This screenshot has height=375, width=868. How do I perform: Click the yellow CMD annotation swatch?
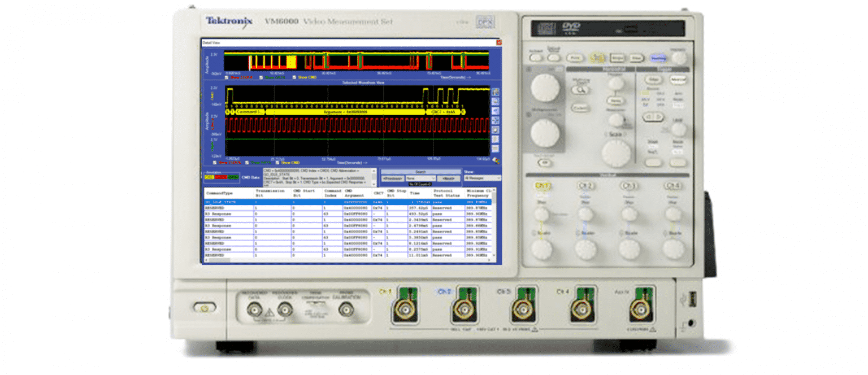209,177
